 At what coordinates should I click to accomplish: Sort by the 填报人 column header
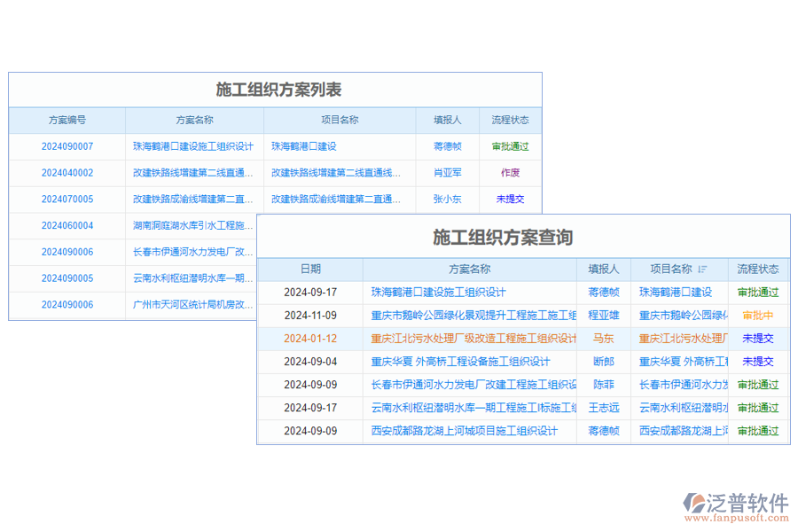coord(603,270)
